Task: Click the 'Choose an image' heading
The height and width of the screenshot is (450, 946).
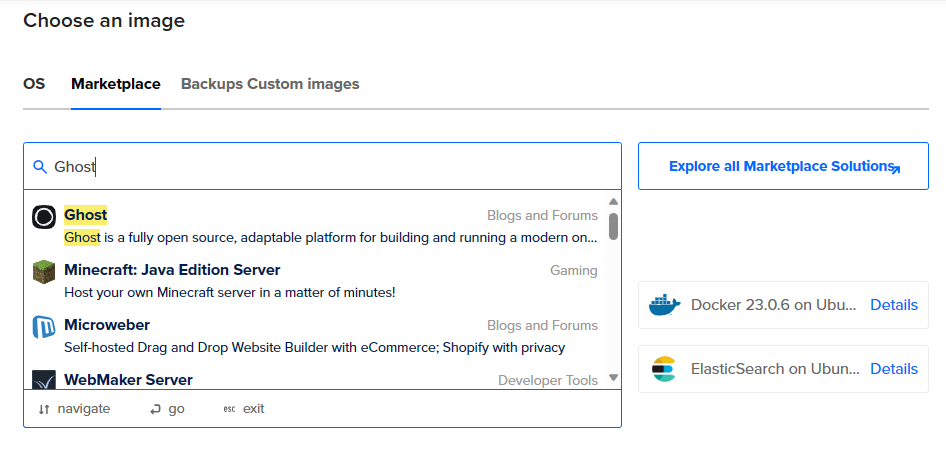Action: tap(104, 21)
